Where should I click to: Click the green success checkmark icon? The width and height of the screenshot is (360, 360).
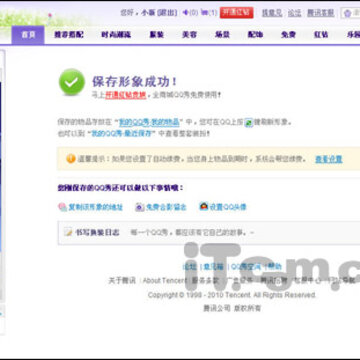pyautogui.click(x=72, y=82)
